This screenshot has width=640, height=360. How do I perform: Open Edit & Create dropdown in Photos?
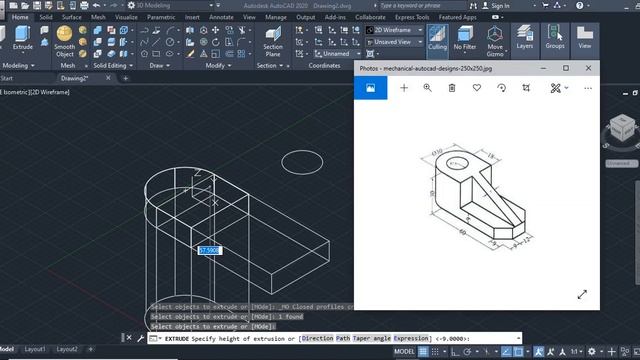[559, 88]
